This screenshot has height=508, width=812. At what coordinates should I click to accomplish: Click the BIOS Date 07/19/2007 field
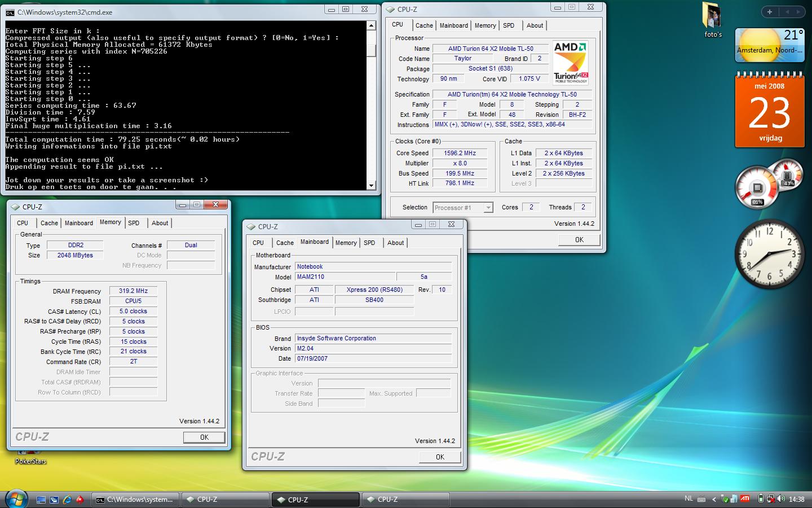pos(373,359)
